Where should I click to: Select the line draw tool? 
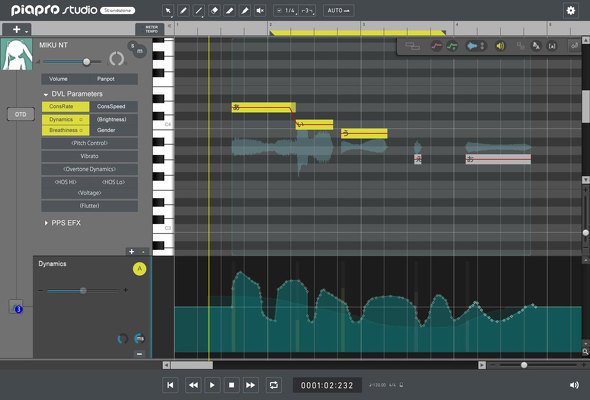coord(199,11)
